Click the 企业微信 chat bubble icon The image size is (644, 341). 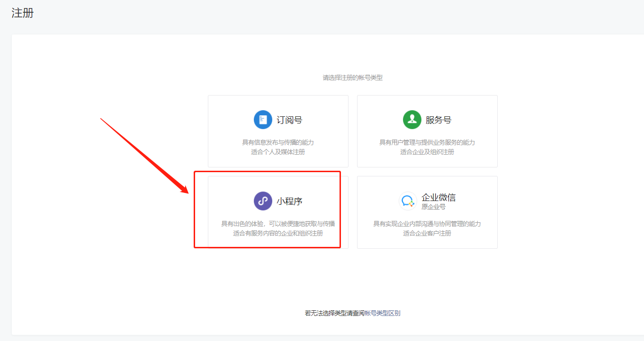[408, 201]
